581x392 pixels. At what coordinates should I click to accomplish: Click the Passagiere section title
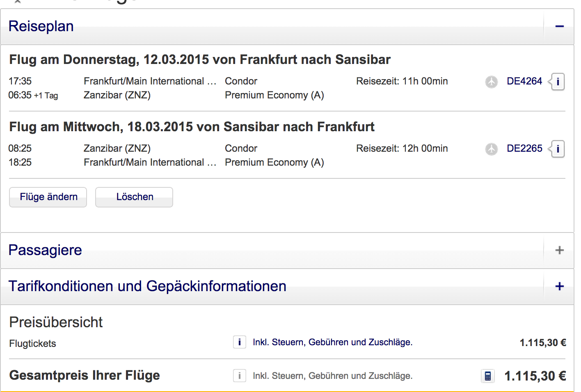45,250
